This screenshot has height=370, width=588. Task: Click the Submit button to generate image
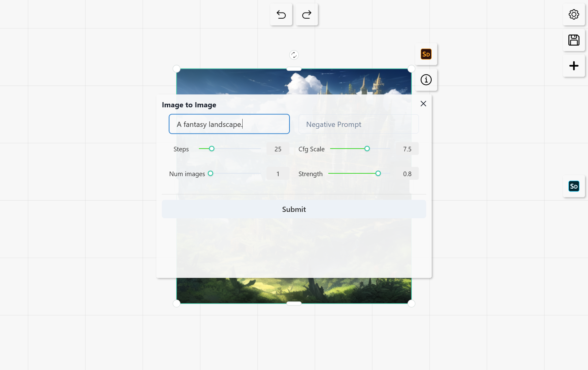click(294, 209)
